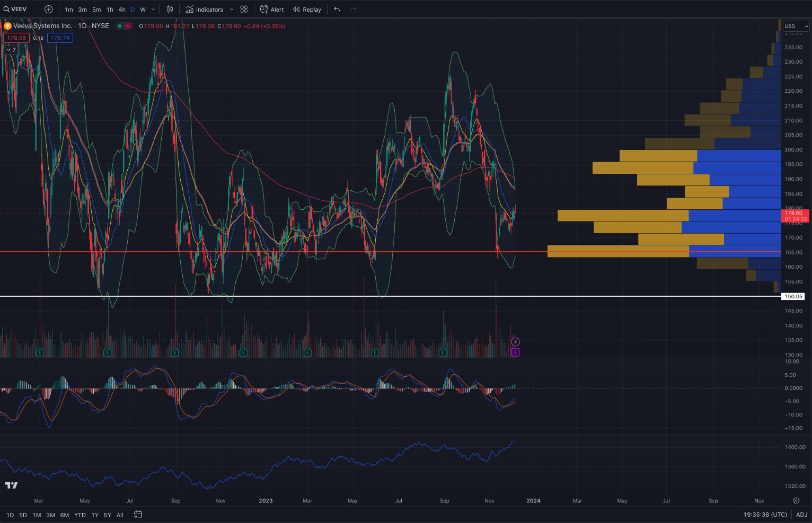Image resolution: width=812 pixels, height=523 pixels.
Task: Switch range to 1M
Action: tap(37, 515)
